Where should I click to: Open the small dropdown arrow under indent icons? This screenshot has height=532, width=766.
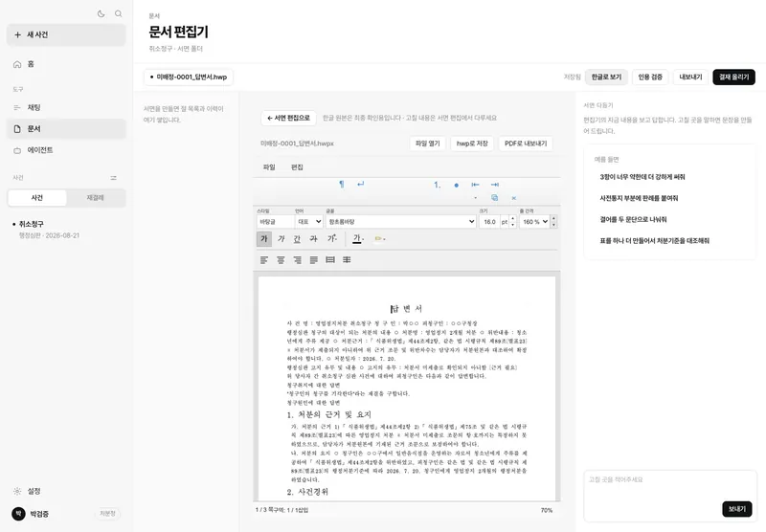tap(475, 198)
